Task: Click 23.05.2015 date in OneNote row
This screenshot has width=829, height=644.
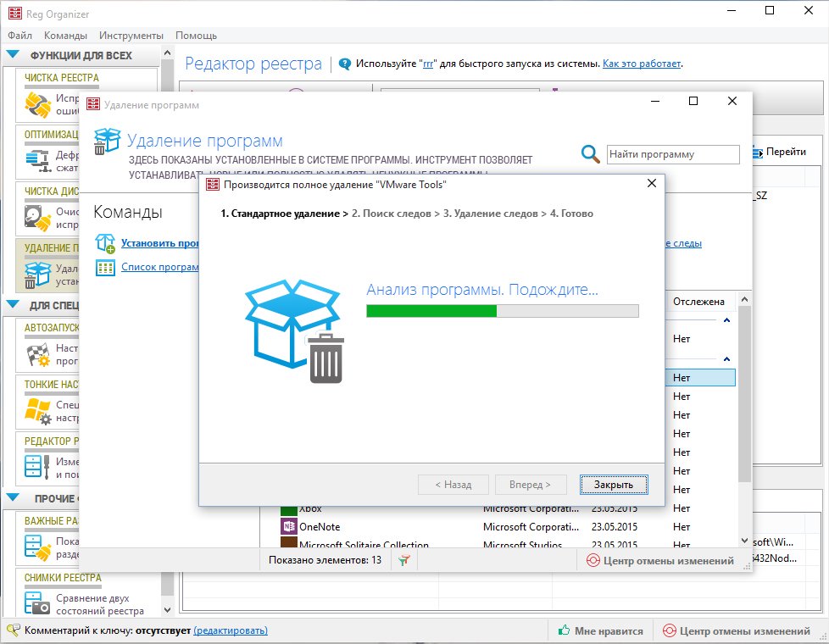Action: click(x=615, y=526)
